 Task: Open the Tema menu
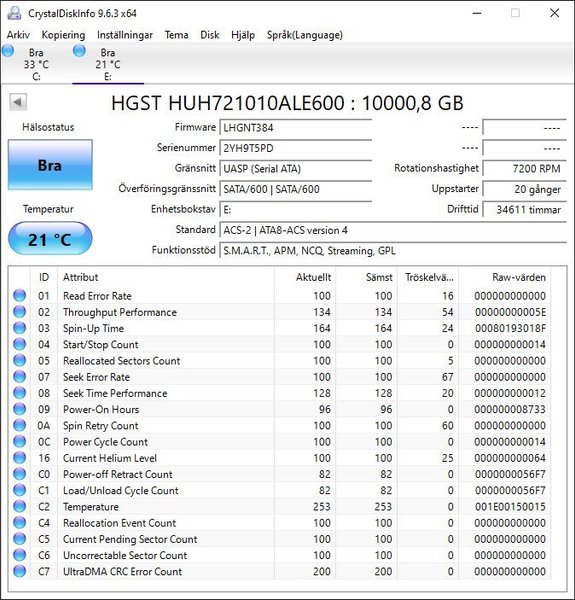(176, 35)
